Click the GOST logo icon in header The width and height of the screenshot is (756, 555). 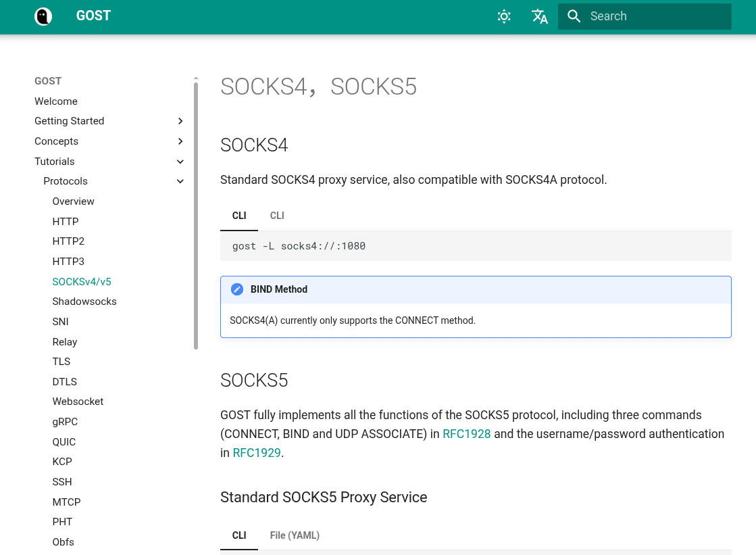[x=43, y=16]
